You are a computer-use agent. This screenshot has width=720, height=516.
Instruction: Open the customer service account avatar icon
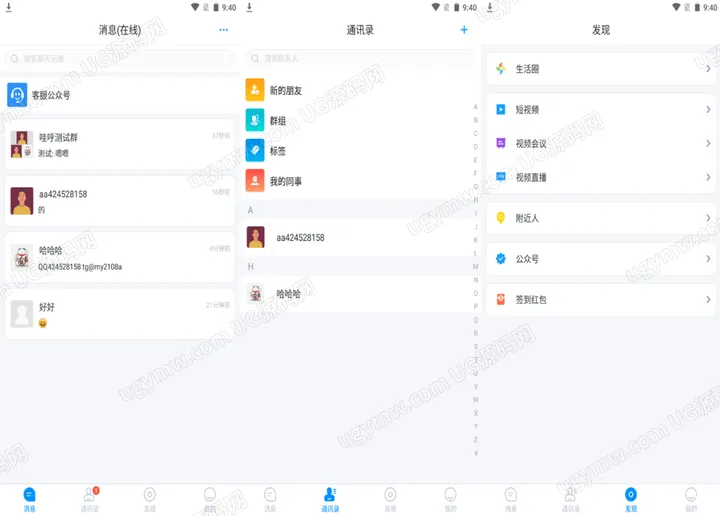(x=17, y=95)
